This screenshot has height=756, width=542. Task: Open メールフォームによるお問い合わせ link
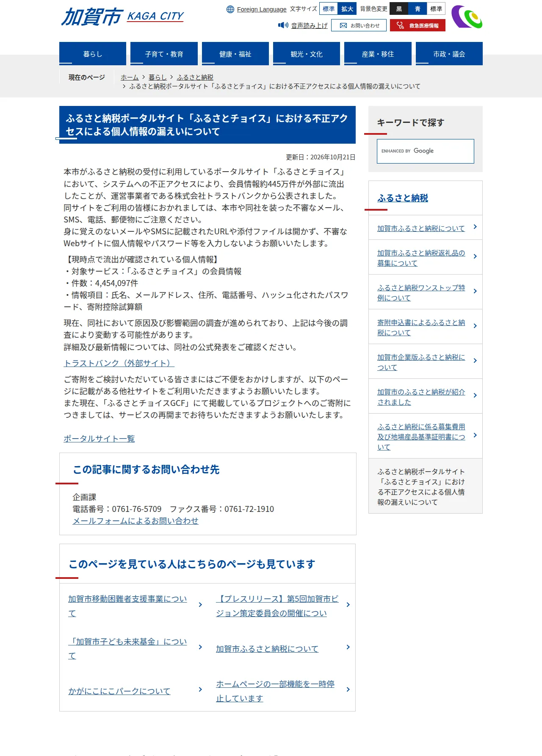[135, 521]
